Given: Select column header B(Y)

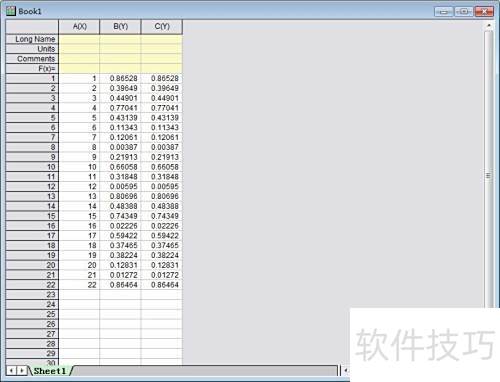Looking at the screenshot, I should point(120,27).
